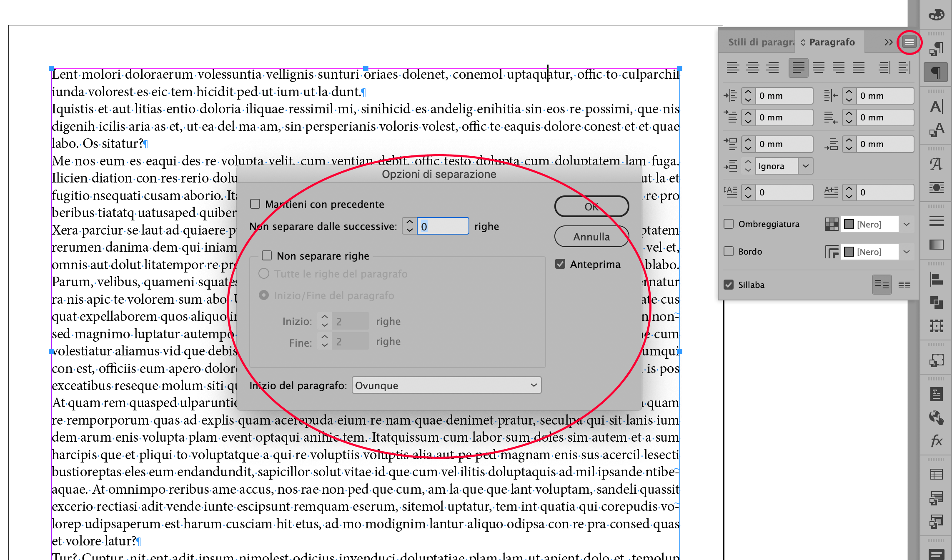Open the Paragrafo panel flyout menu

909,42
